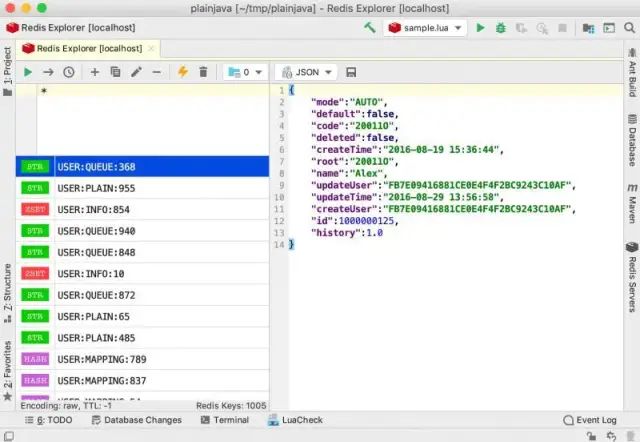Click the run with coverage icon
Screen dimensions: 640x442
(521, 28)
